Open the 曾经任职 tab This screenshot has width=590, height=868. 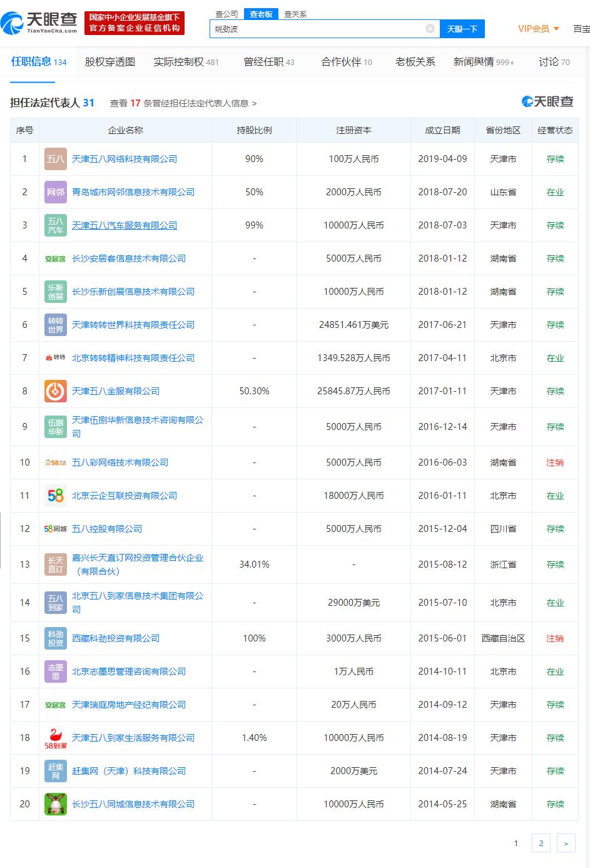(x=269, y=62)
